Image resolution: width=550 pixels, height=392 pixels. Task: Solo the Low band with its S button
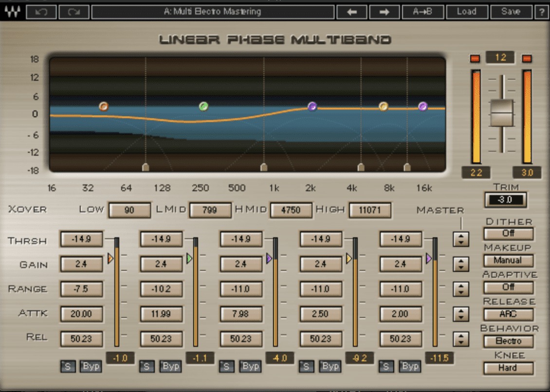68,367
